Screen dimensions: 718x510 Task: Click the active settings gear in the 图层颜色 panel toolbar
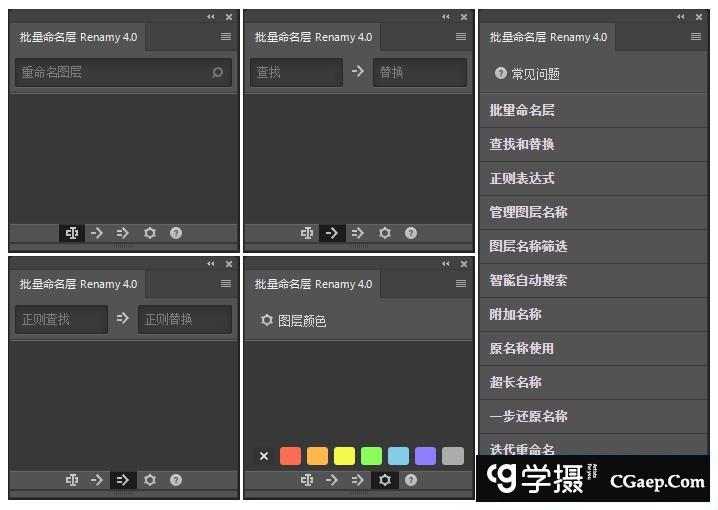click(x=385, y=480)
